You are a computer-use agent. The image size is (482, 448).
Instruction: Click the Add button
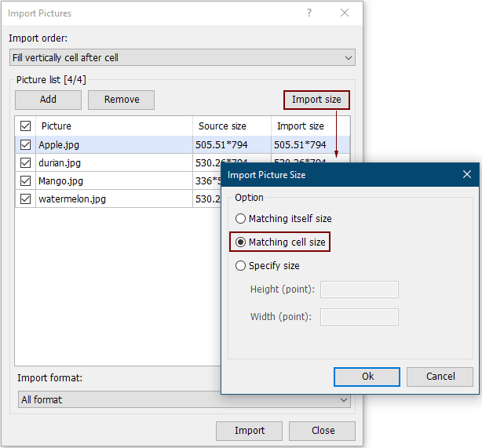(x=48, y=100)
